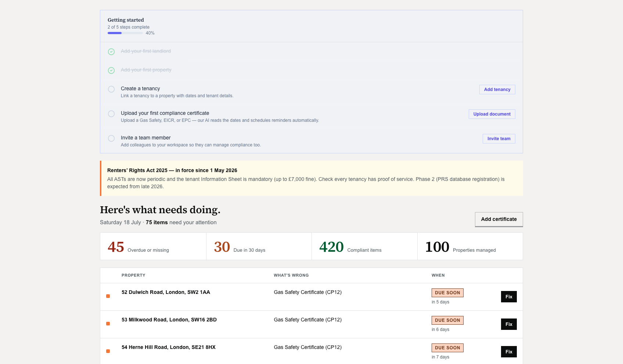Image resolution: width=623 pixels, height=364 pixels.
Task: Fix the 54 Herne Hill Road gas certificate
Action: [x=509, y=352]
